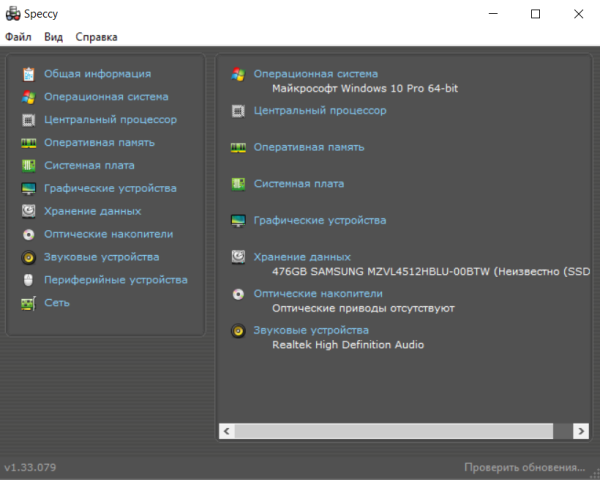Click the Системная плата summary heading link
Image resolution: width=600 pixels, height=480 pixels.
click(299, 184)
